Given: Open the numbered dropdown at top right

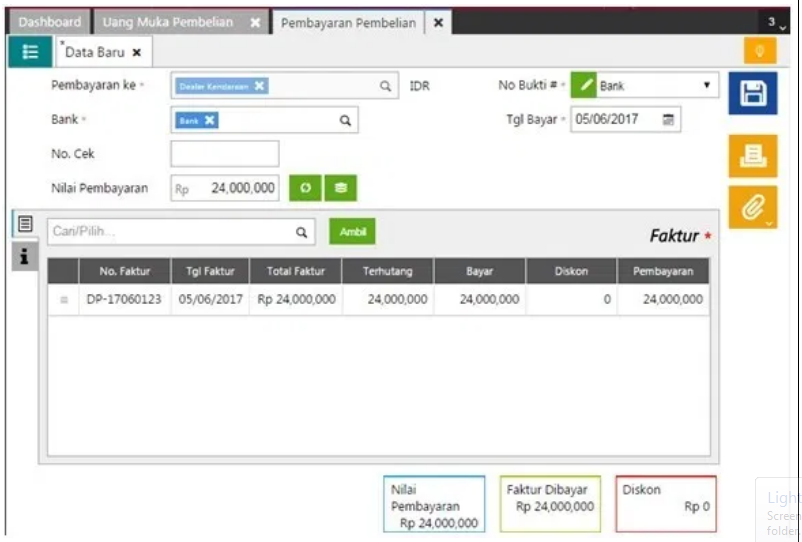Looking at the screenshot, I should coord(774,22).
